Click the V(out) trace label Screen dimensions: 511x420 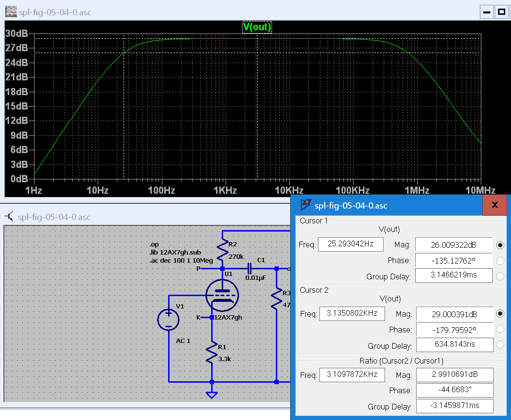point(257,27)
